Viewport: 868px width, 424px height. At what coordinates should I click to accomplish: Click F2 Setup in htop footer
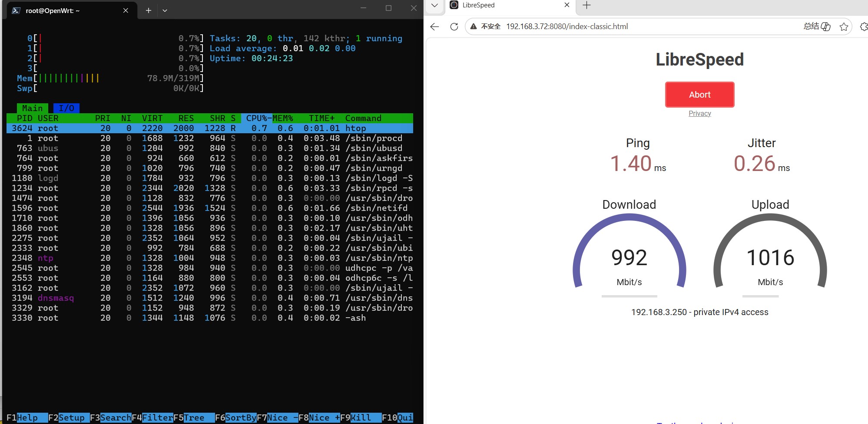click(x=69, y=417)
